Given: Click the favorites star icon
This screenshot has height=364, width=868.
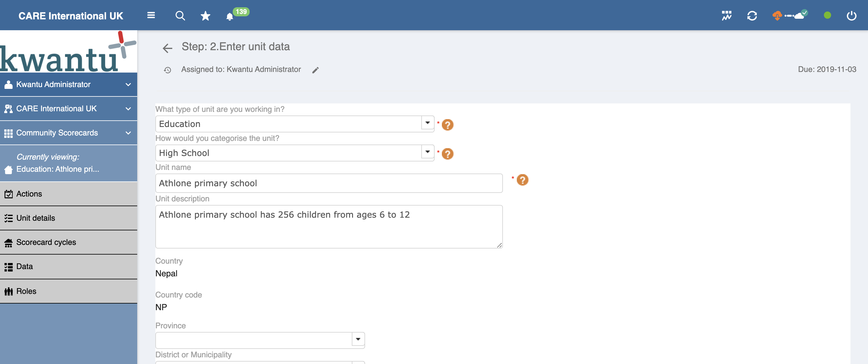Looking at the screenshot, I should coord(205,16).
